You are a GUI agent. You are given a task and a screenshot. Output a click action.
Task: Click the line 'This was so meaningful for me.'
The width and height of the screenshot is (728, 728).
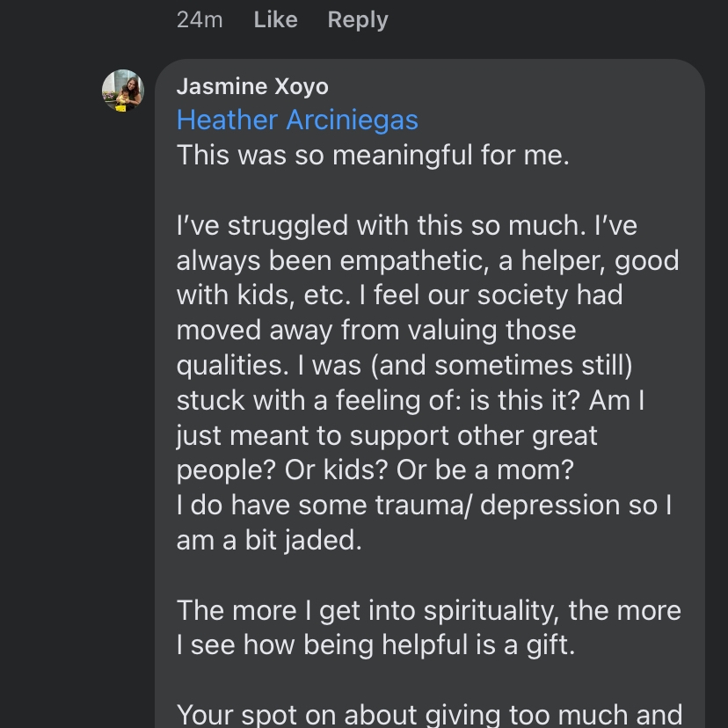coord(373,155)
